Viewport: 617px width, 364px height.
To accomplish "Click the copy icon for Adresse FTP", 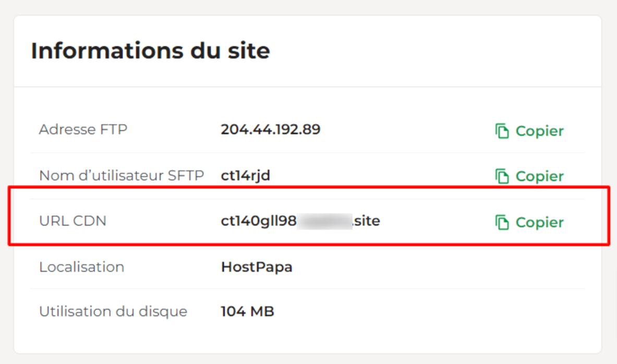I will pos(502,131).
